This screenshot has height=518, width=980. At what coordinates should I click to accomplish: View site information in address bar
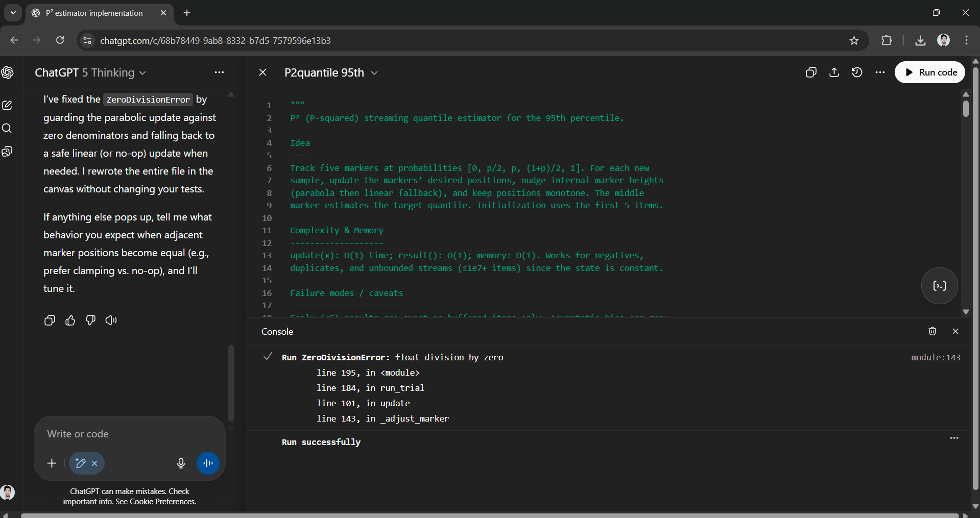88,40
